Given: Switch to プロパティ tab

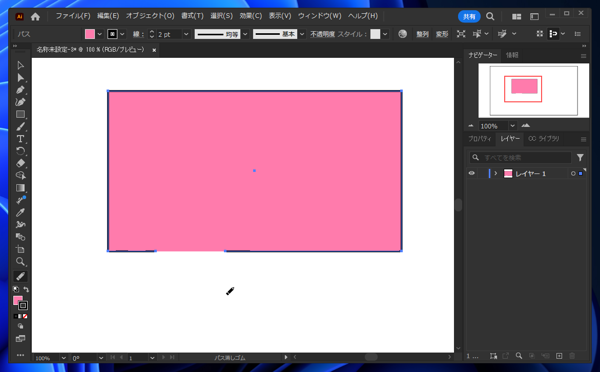Looking at the screenshot, I should [480, 139].
